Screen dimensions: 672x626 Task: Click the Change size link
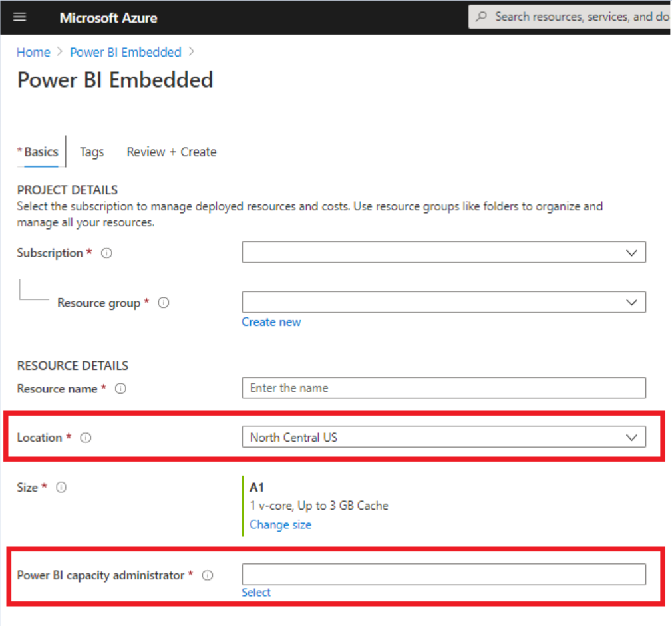[280, 525]
